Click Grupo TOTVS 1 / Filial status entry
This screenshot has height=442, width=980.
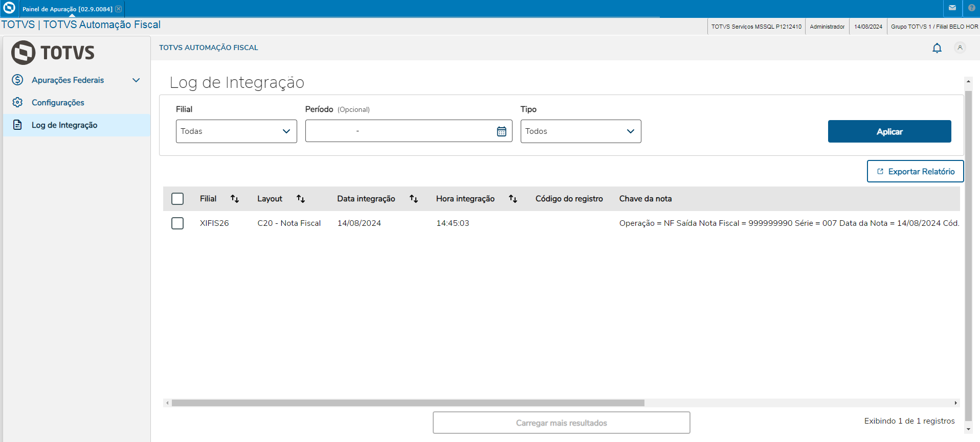point(934,27)
